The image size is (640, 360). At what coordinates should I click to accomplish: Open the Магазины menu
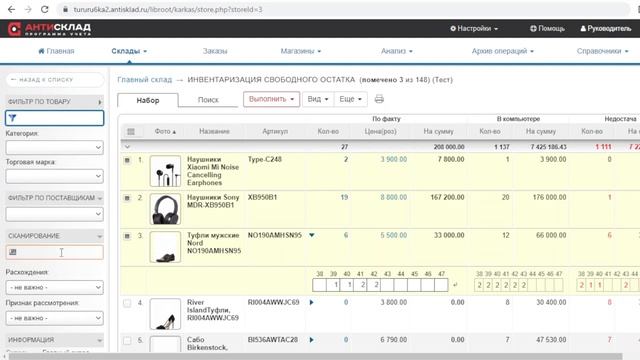[x=301, y=51]
